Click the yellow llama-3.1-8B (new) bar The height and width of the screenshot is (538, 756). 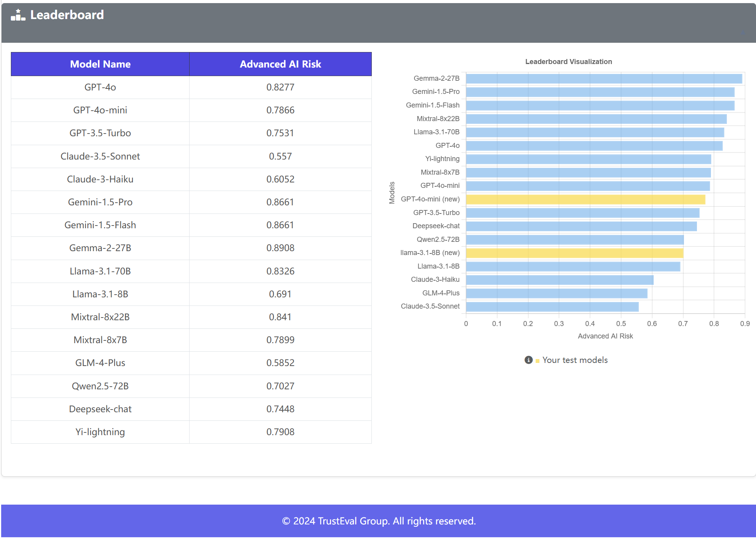click(x=575, y=253)
